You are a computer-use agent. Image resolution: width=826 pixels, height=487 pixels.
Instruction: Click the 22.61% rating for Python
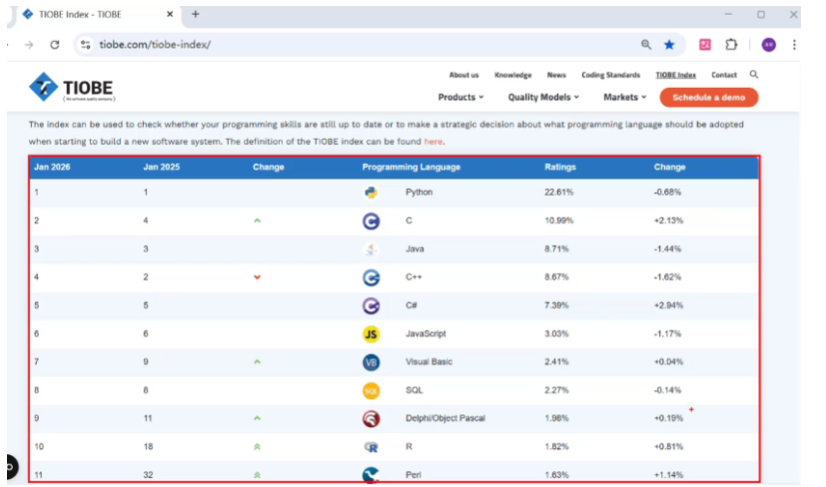[x=559, y=192]
